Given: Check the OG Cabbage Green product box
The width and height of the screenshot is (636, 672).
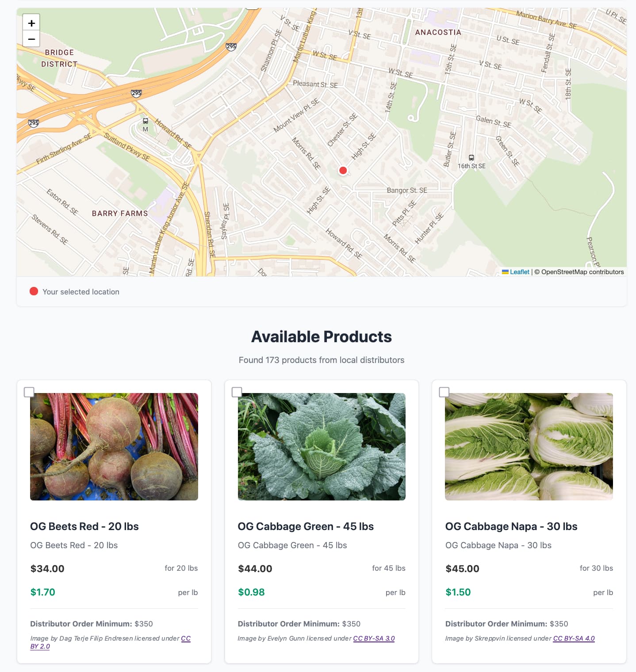Looking at the screenshot, I should coord(237,392).
